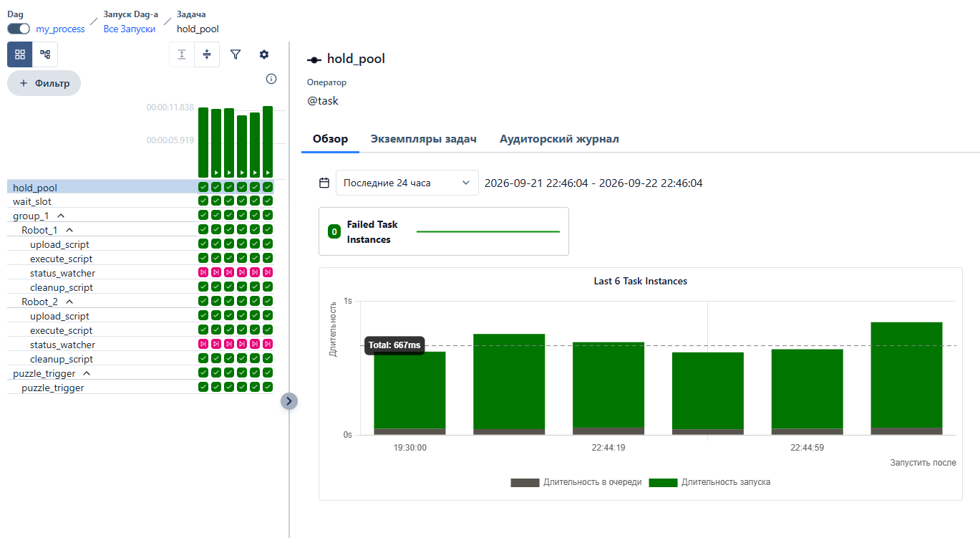Select the hold_pool task row
The image size is (980, 538).
(140, 187)
